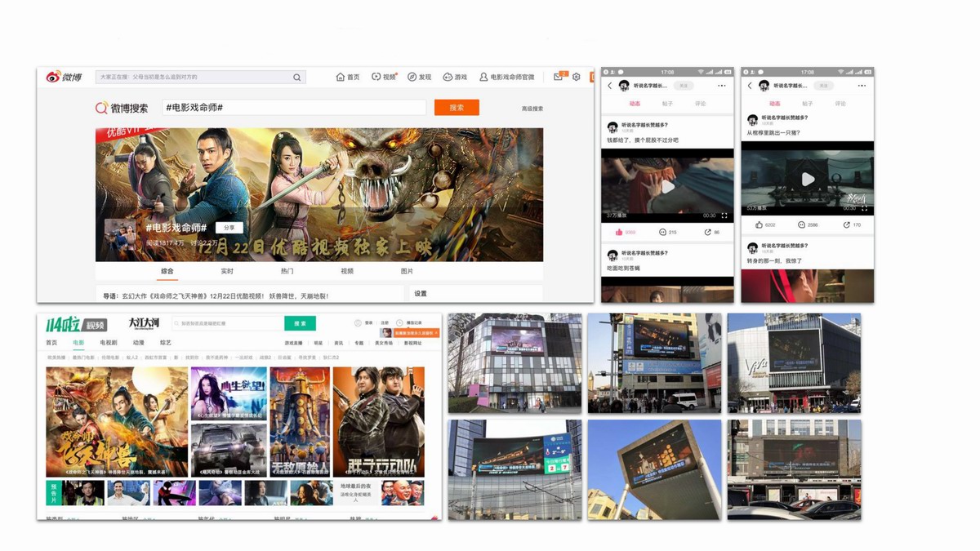Screen dimensions: 980x551
Task: Open the Weibo messages envelope icon
Action: pyautogui.click(x=559, y=77)
